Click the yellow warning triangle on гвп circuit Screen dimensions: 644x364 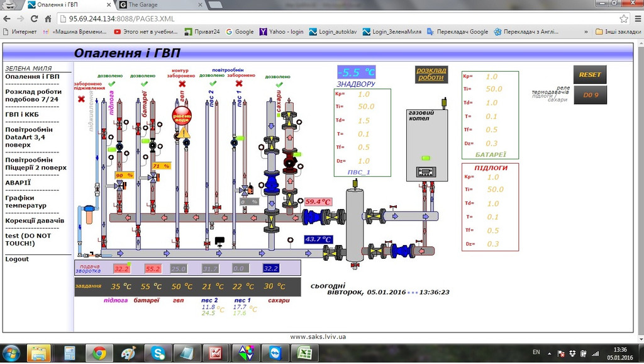(x=184, y=132)
